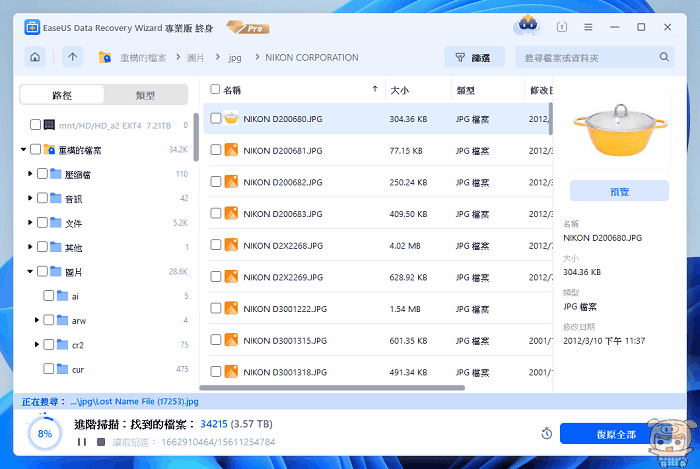Open the hamburger menu in title bar
The height and width of the screenshot is (469, 700).
tap(588, 27)
